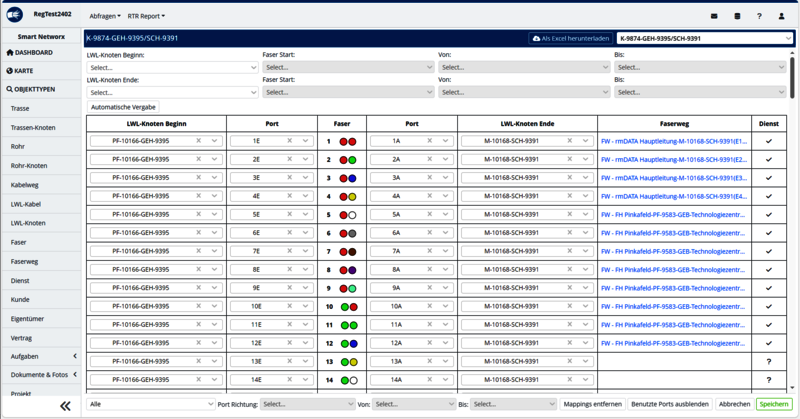The height and width of the screenshot is (419, 800).
Task: Click the Dienst question mark in row 13
Action: pyautogui.click(x=769, y=361)
